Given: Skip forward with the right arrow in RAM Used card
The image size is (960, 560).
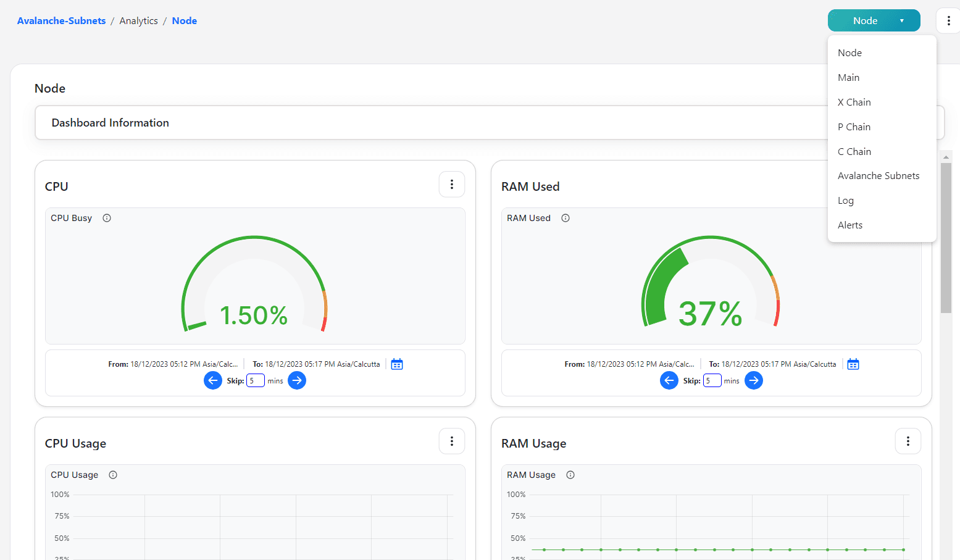Looking at the screenshot, I should coord(754,380).
